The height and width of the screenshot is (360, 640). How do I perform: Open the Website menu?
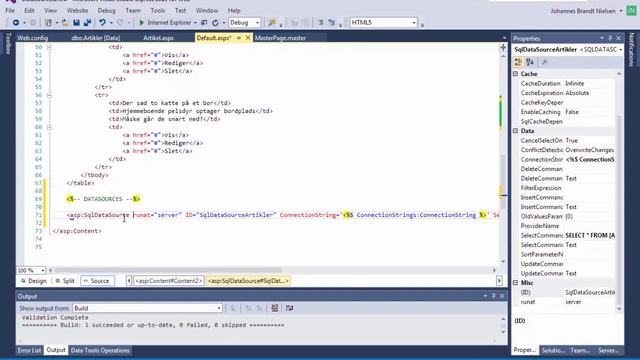pyautogui.click(x=77, y=11)
